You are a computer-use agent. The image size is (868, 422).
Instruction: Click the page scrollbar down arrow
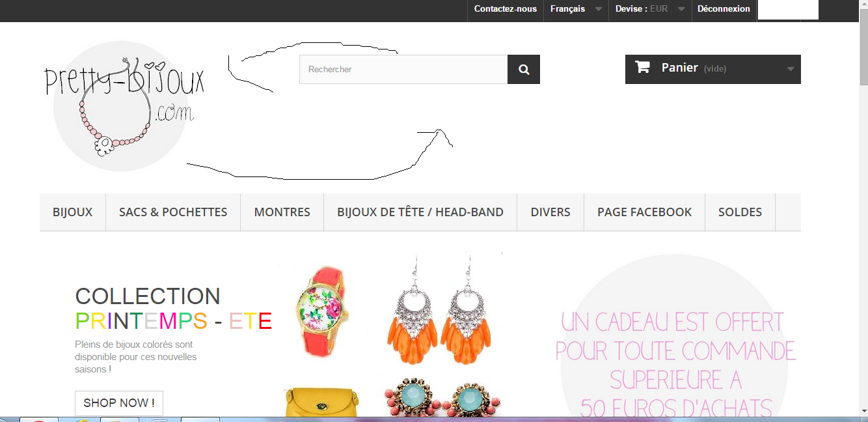(863, 410)
